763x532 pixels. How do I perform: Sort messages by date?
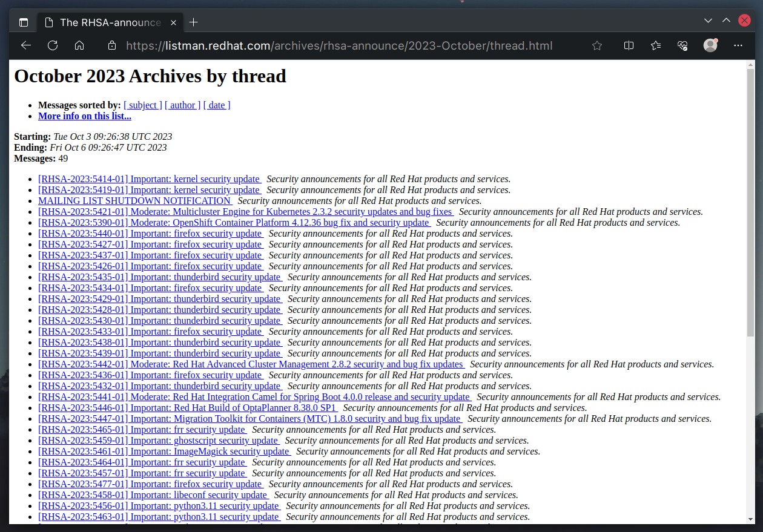[217, 105]
